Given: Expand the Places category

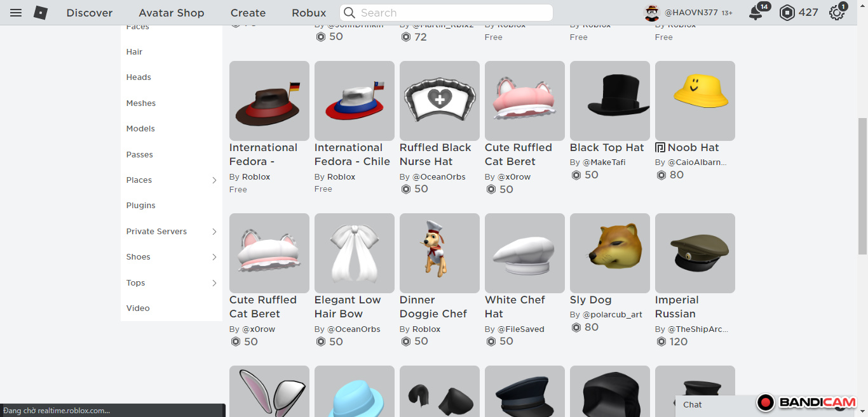Looking at the screenshot, I should click(x=214, y=180).
